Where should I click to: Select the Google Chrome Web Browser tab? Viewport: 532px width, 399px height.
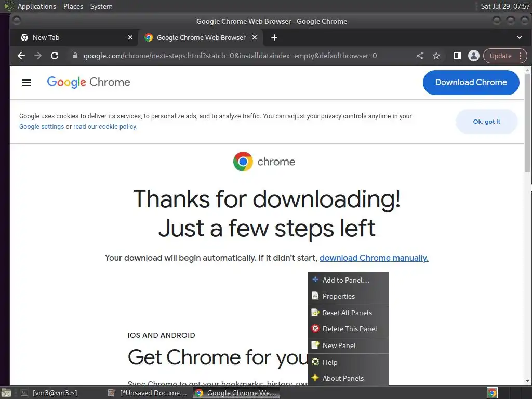(x=200, y=37)
